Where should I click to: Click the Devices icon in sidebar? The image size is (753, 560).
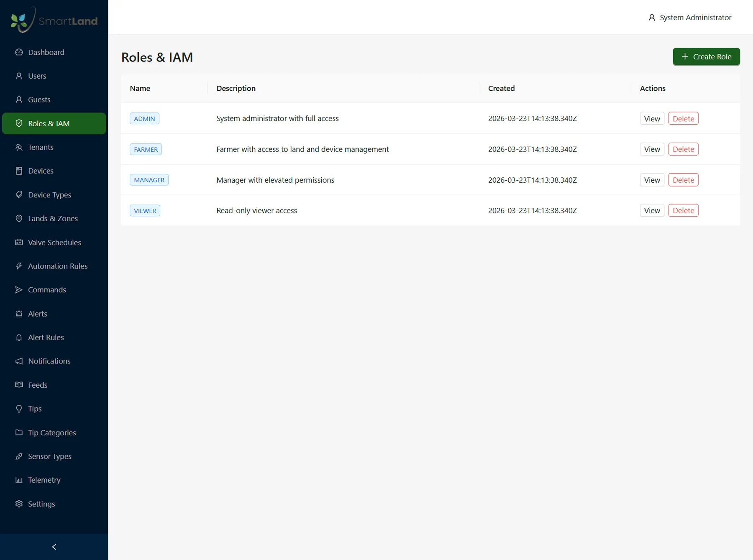[x=19, y=171]
